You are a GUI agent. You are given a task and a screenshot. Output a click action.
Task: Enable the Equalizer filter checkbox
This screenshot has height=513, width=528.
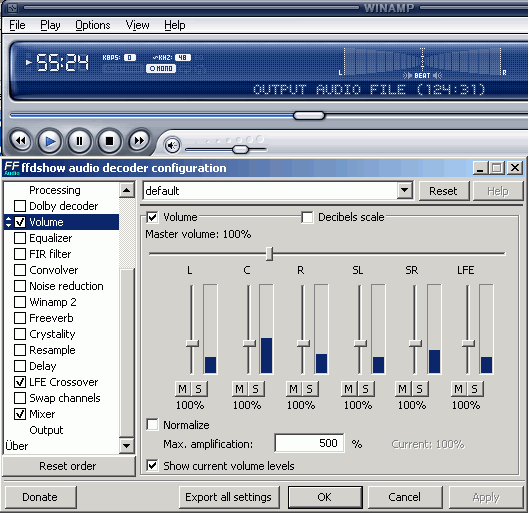click(20, 238)
